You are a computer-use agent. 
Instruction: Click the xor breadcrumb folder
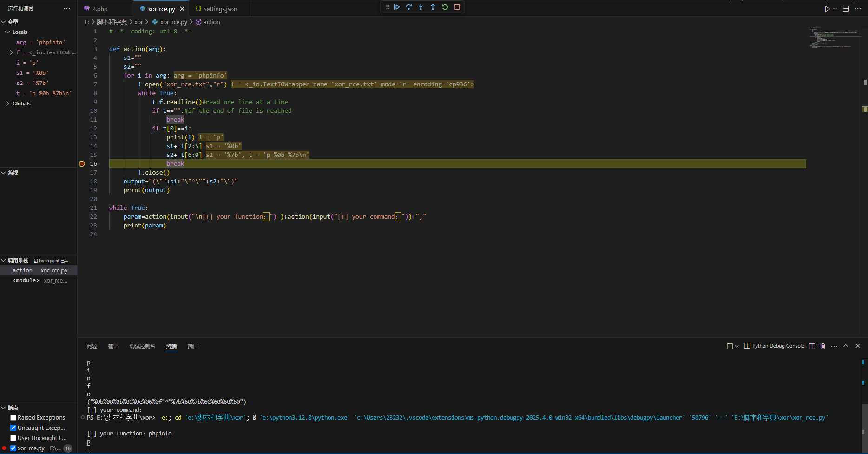tap(139, 22)
